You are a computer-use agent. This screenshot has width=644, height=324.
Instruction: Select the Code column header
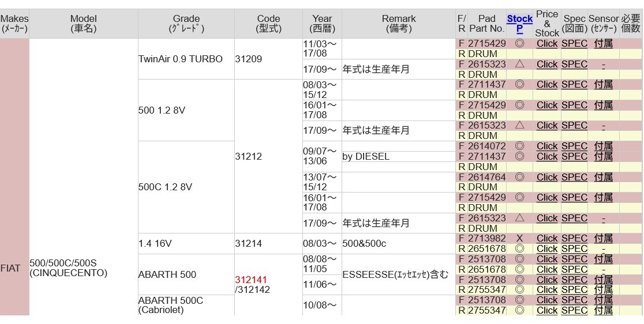(x=268, y=24)
